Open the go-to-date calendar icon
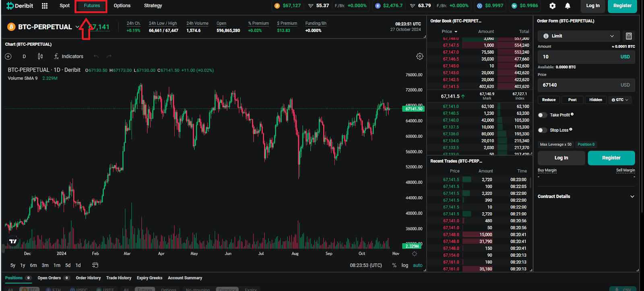The height and width of the screenshot is (291, 644). coord(95,265)
